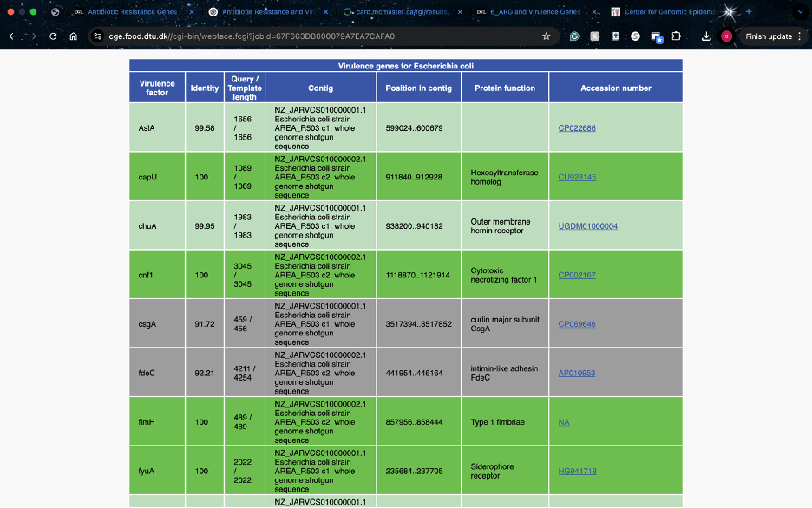Switch to the Center for Genomic Epidemiology tab
This screenshot has width=812, height=508.
(x=668, y=12)
